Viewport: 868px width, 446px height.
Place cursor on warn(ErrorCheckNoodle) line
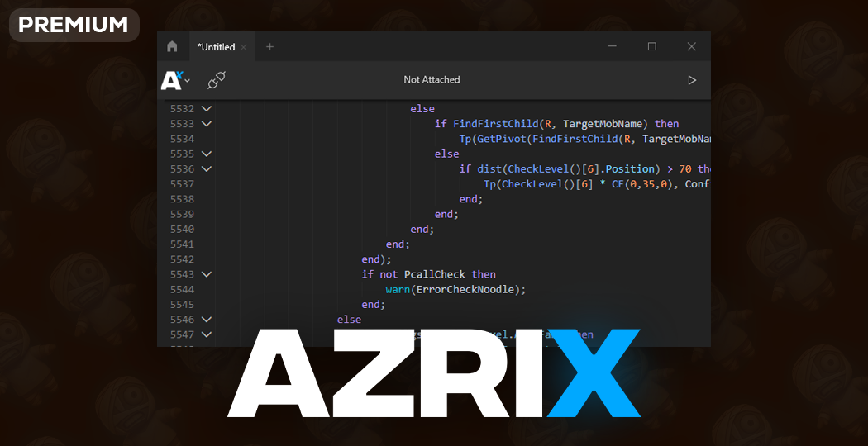(455, 289)
